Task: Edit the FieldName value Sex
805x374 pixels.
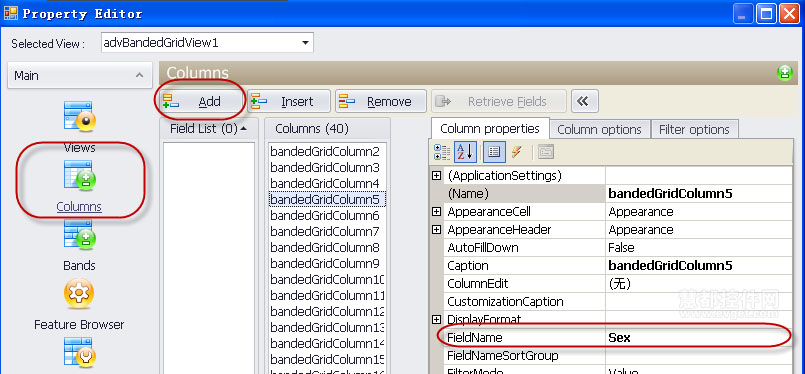Action: (x=699, y=338)
